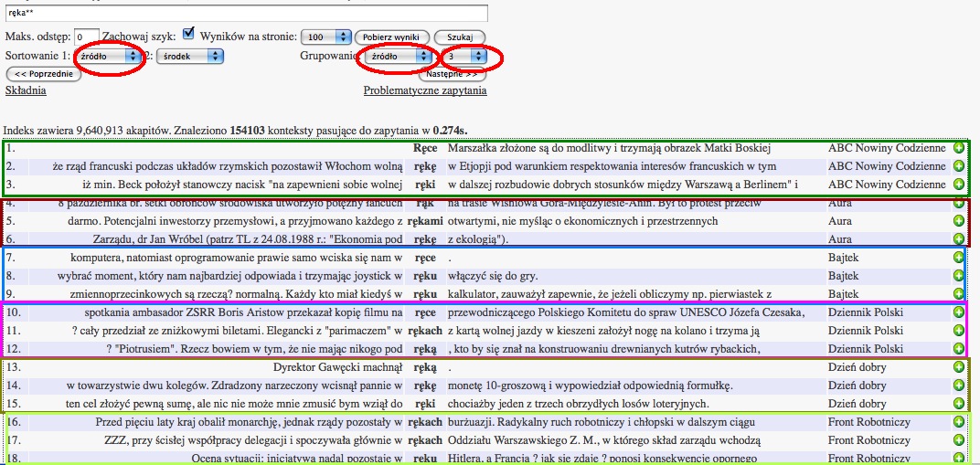Open Sortowanie 1 źródło dropdown
The height and width of the screenshot is (465, 980).
(109, 57)
